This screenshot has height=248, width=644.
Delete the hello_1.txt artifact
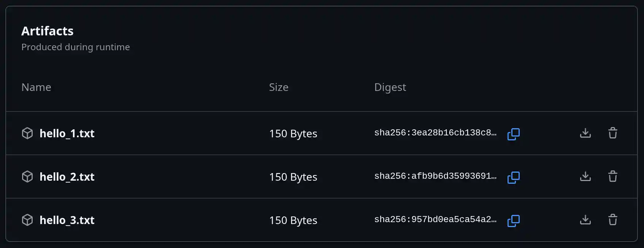612,133
